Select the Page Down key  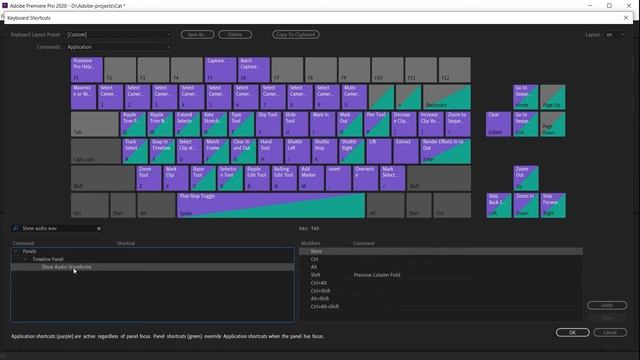pos(553,124)
